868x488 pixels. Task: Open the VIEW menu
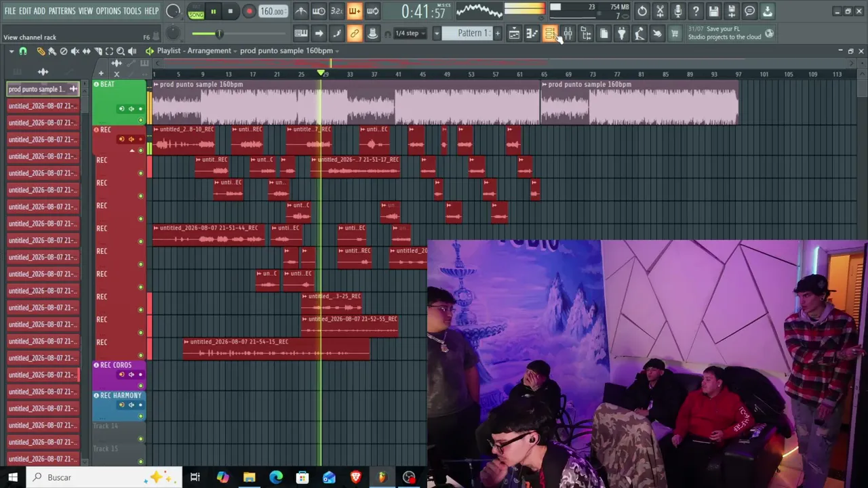(85, 11)
